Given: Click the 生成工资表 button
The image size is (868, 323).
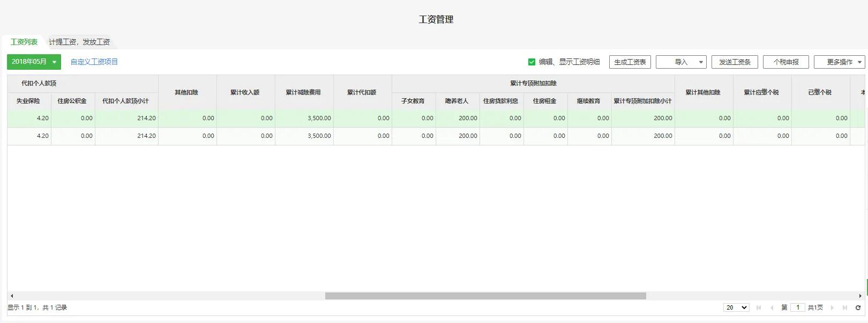Looking at the screenshot, I should click(x=630, y=62).
